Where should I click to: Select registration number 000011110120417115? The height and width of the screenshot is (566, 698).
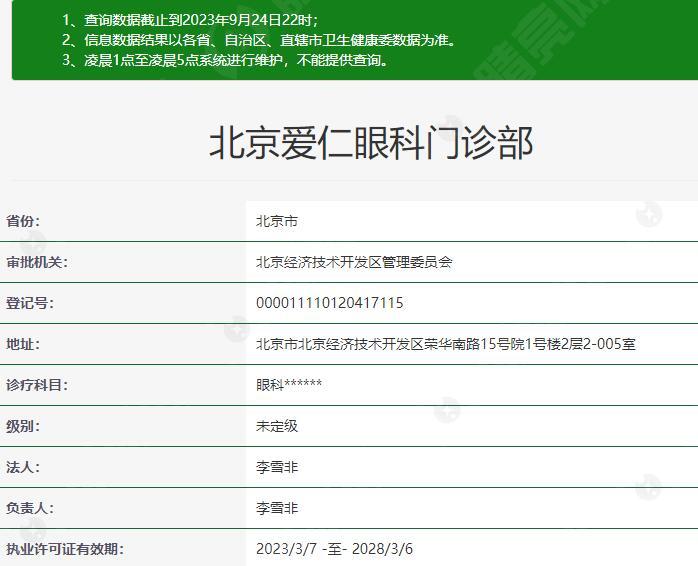(330, 303)
